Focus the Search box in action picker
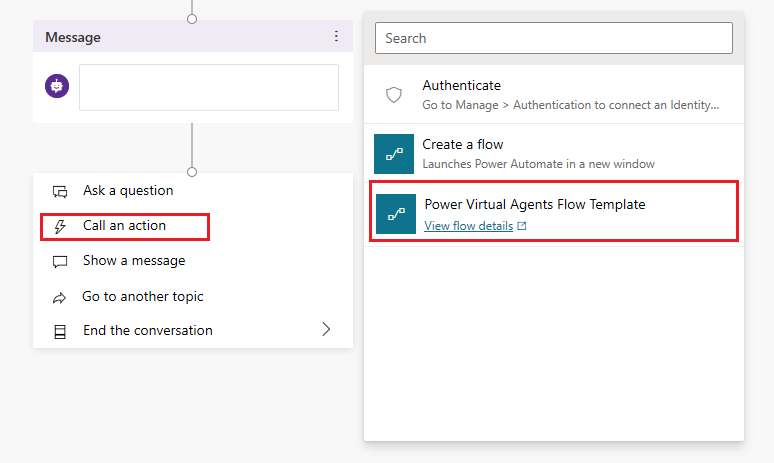Viewport: 774px width, 463px height. [x=553, y=38]
